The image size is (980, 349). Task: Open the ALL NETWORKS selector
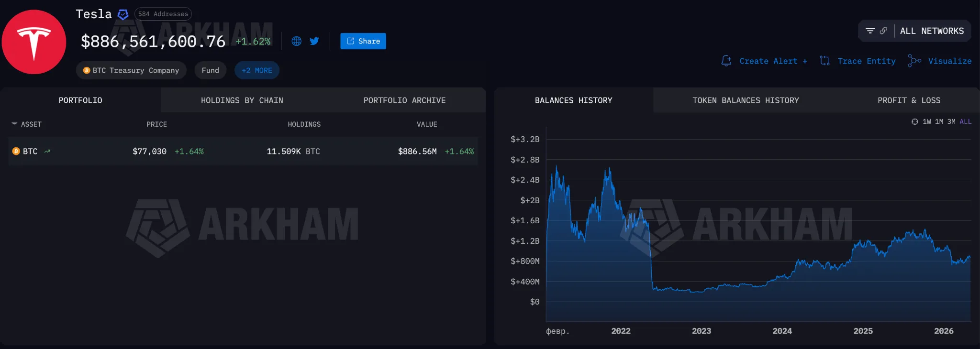pyautogui.click(x=932, y=31)
